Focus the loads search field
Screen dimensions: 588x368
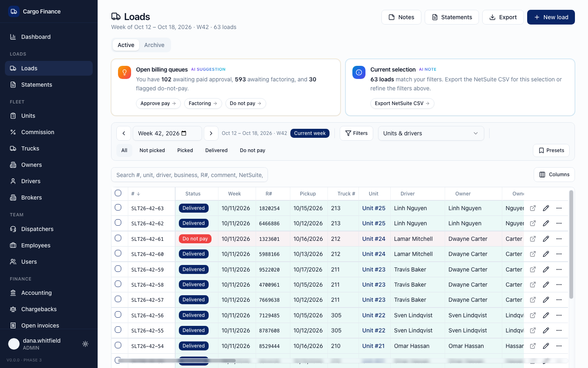(x=189, y=175)
